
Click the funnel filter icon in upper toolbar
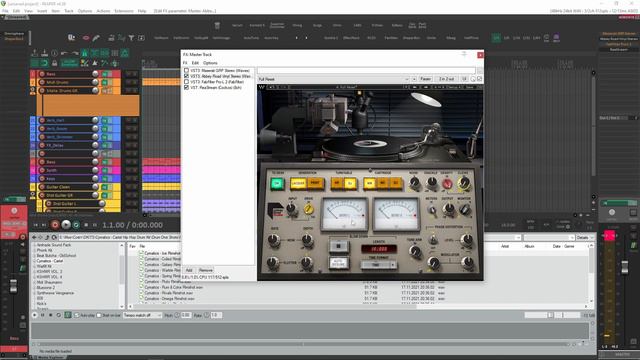(131, 38)
